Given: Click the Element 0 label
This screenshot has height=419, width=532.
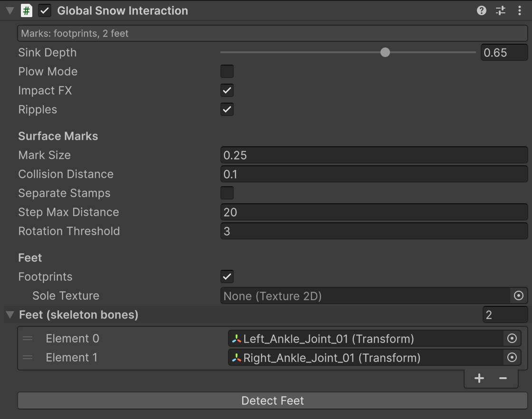Looking at the screenshot, I should [72, 338].
